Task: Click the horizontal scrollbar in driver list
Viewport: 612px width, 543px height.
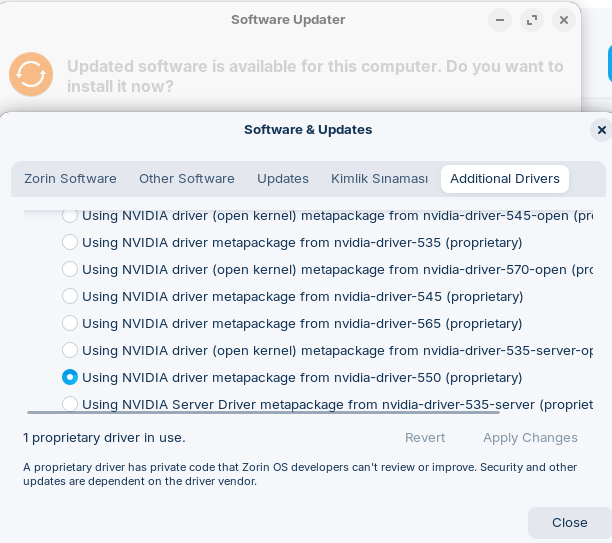Action: (x=263, y=412)
